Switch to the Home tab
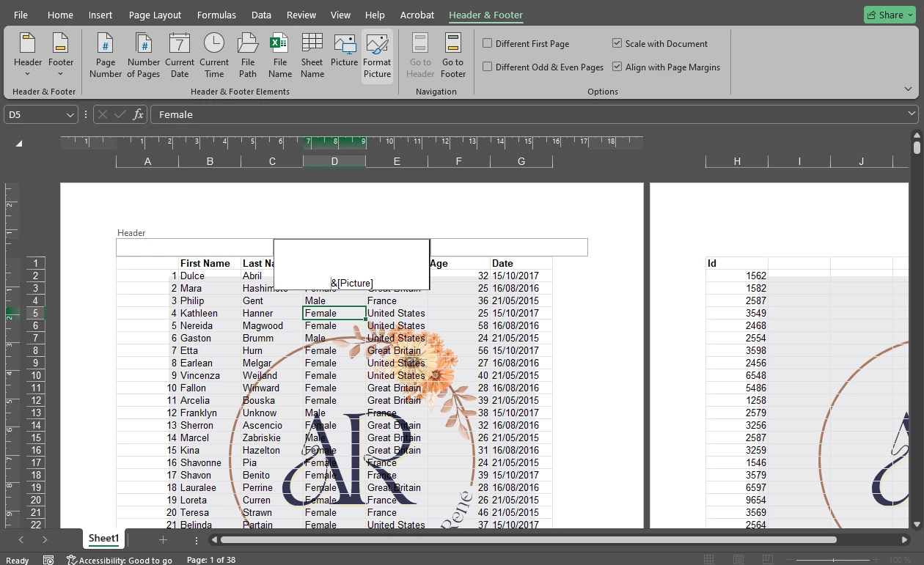924x565 pixels. pyautogui.click(x=60, y=15)
